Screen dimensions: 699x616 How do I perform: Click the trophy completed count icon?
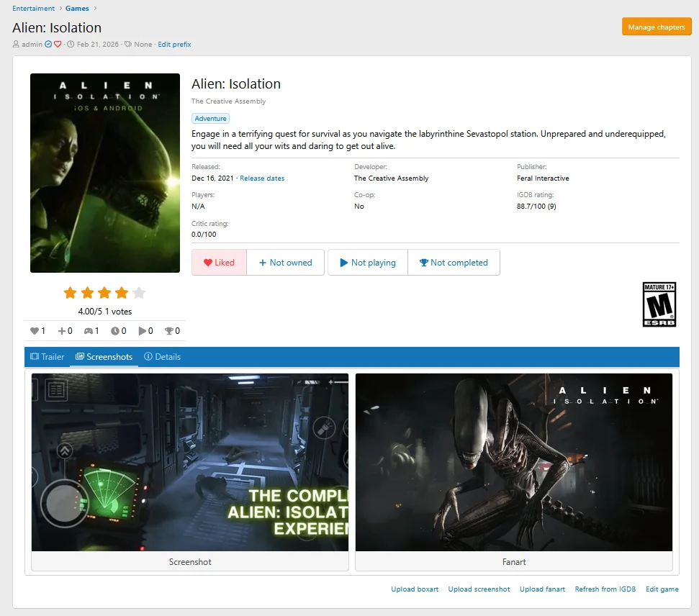click(169, 331)
